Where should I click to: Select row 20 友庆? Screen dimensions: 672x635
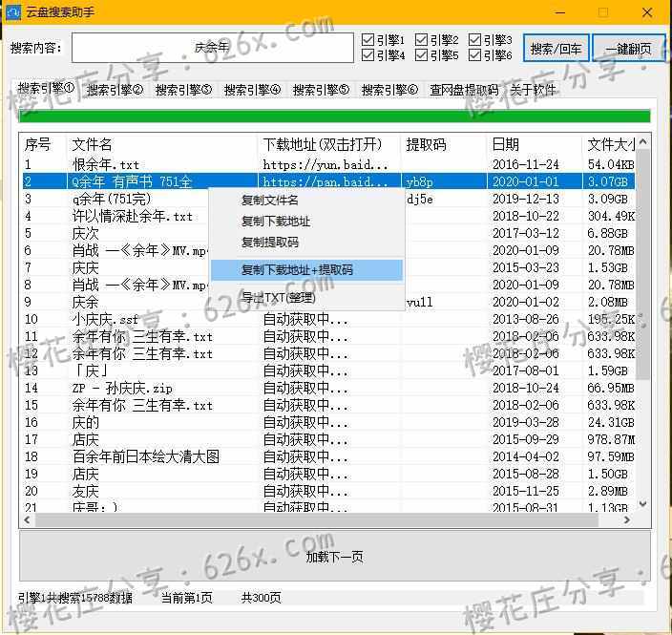328,491
